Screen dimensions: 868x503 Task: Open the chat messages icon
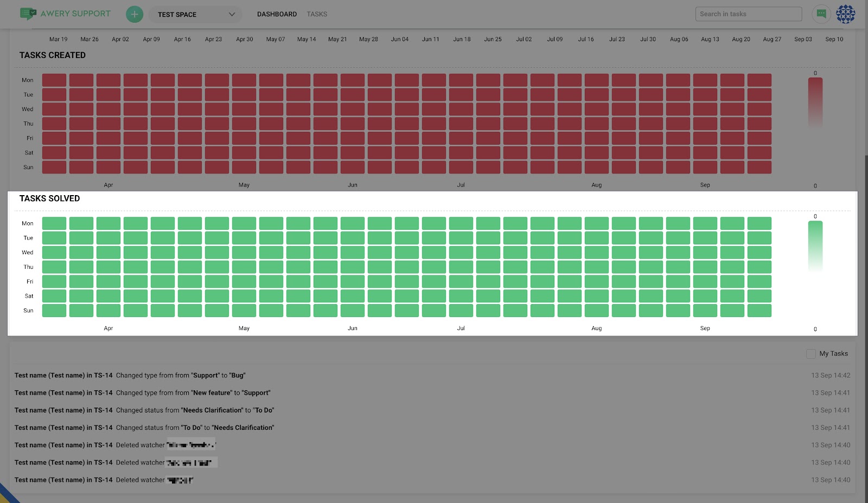click(821, 14)
